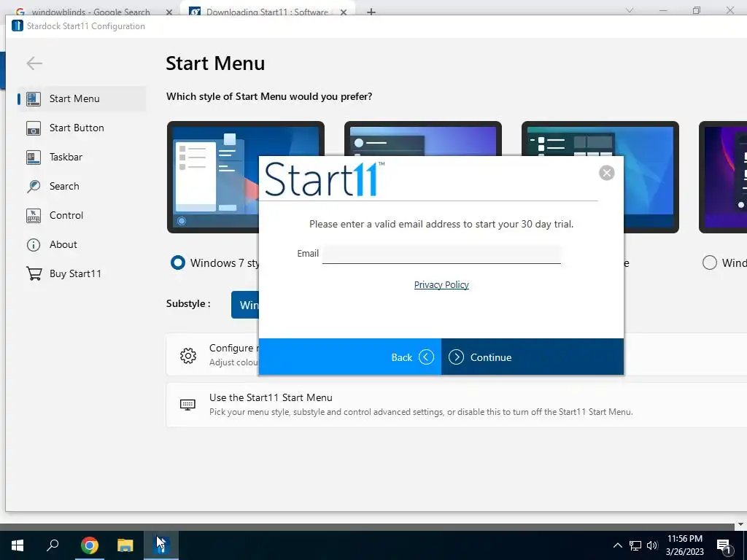This screenshot has height=560, width=747.
Task: Open the volume tray icon
Action: click(651, 545)
